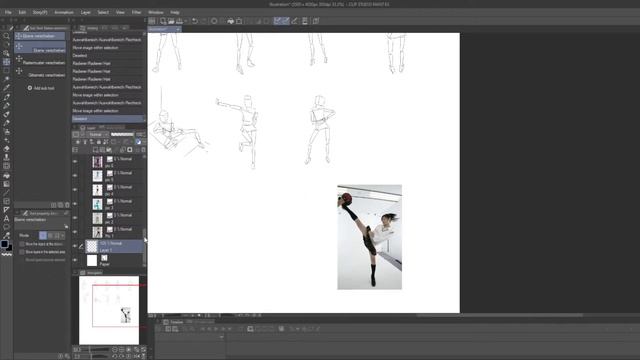Viewport: 640px width, 360px height.
Task: Hide the pic 6 layer via eye icon
Action: 75,162
